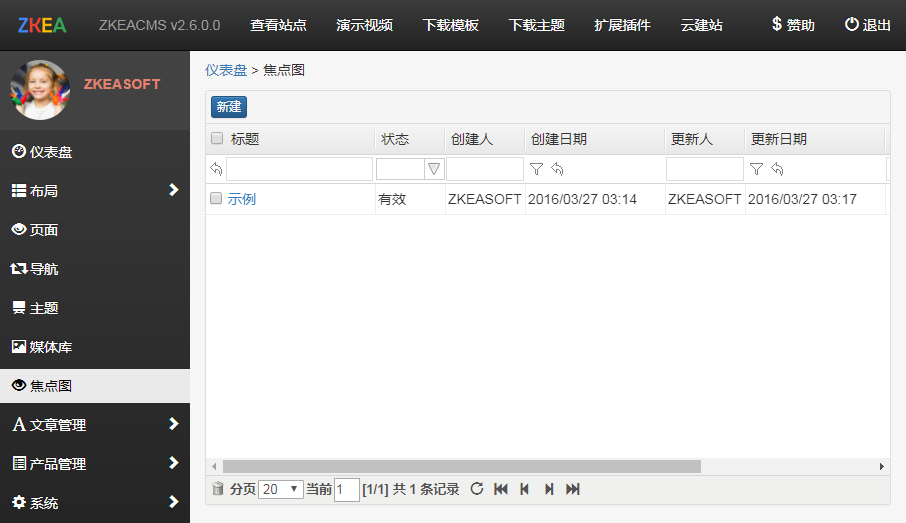
Task: Click the 仪表盘 breadcrumb link
Action: 226,70
